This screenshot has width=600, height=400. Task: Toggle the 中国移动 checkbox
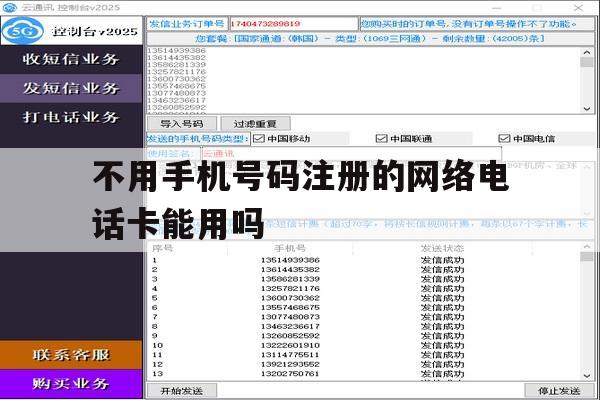point(259,138)
